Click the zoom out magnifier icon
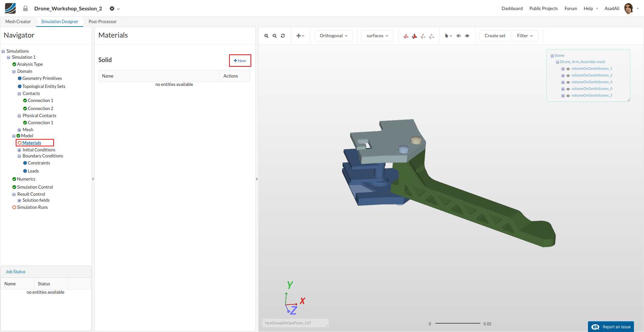Viewport: 644px width, 332px height. [x=274, y=36]
